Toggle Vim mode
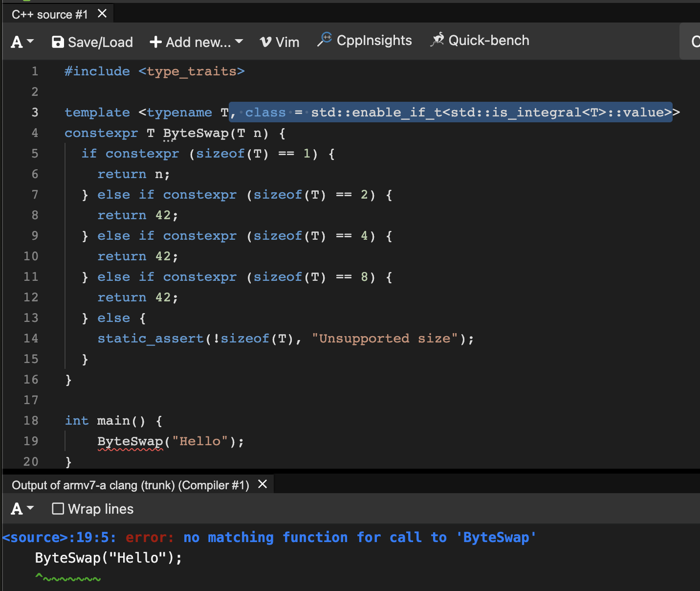 pos(280,42)
